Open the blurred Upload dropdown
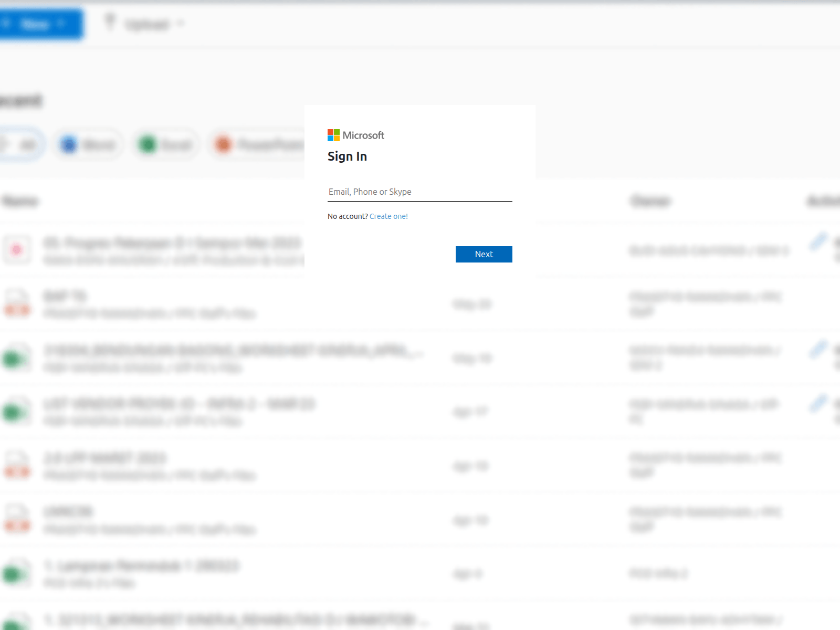 pos(145,24)
